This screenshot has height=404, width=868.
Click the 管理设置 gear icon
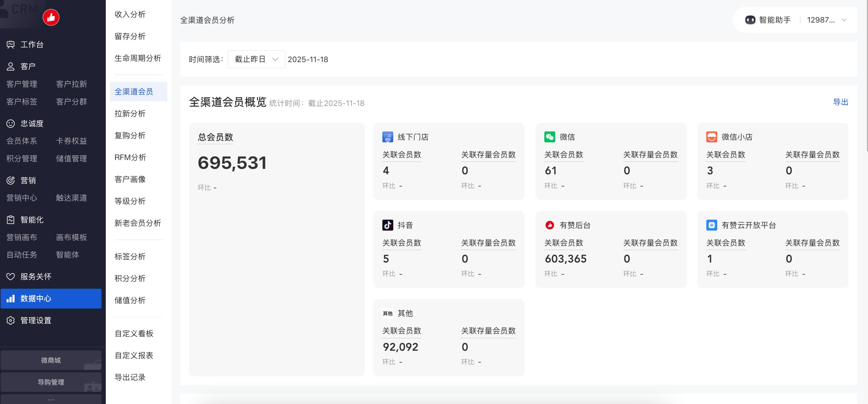(10, 320)
